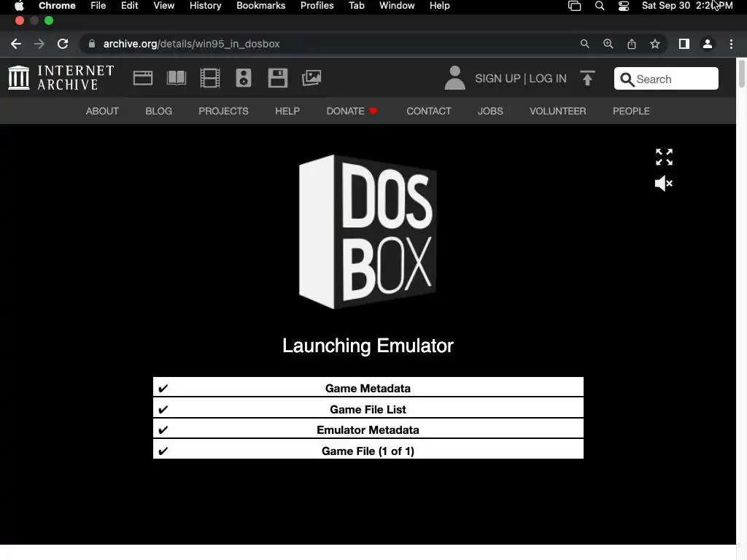Open the BLOG link
This screenshot has width=747, height=560.
click(158, 111)
